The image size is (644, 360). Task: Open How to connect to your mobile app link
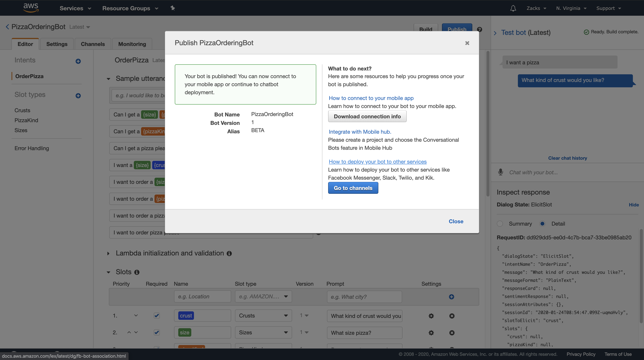click(371, 98)
